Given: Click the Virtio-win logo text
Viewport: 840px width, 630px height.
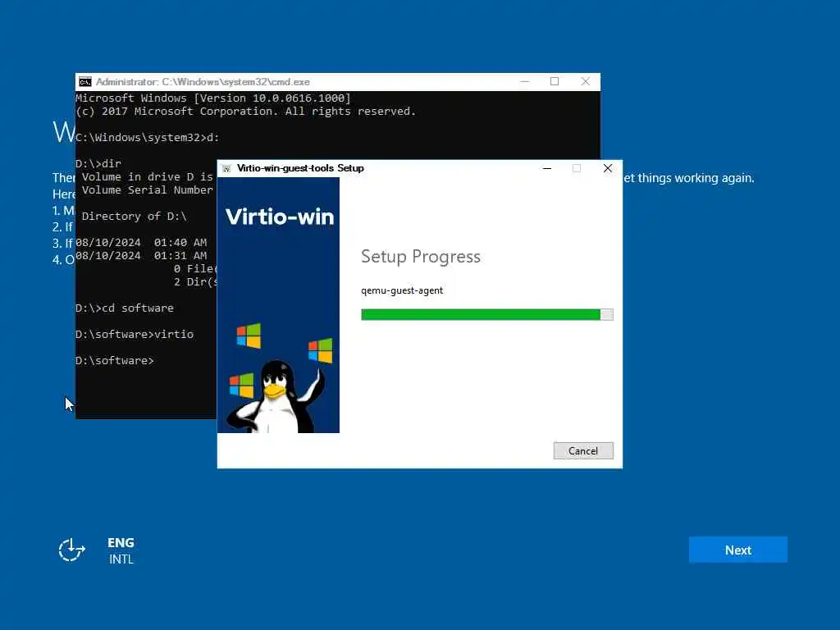Looking at the screenshot, I should pyautogui.click(x=279, y=217).
